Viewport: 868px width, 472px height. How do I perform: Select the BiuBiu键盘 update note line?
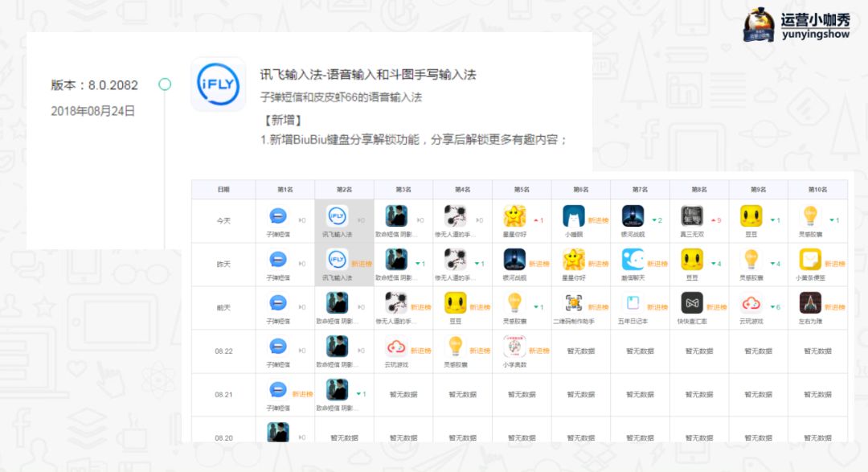click(x=414, y=140)
